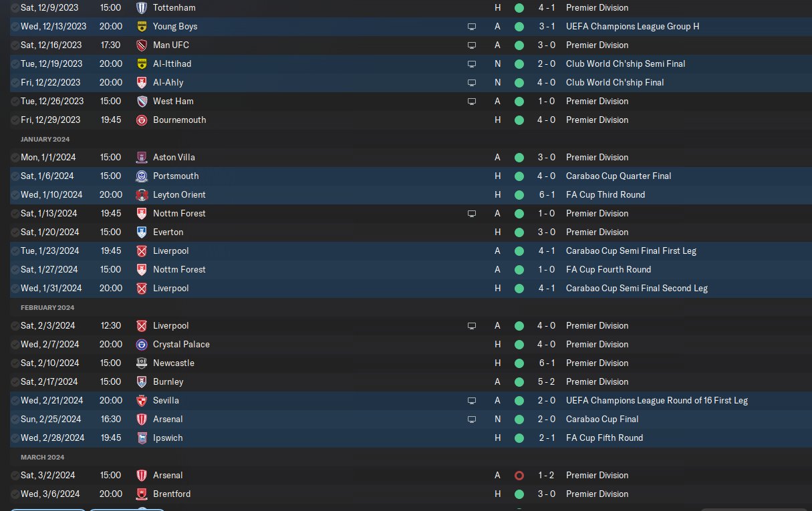The width and height of the screenshot is (812, 511).
Task: Click the green win indicator on the Everton row
Action: [x=519, y=232]
